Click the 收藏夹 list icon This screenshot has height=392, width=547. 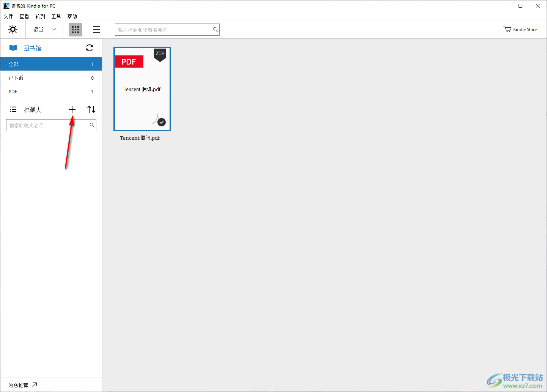point(13,109)
